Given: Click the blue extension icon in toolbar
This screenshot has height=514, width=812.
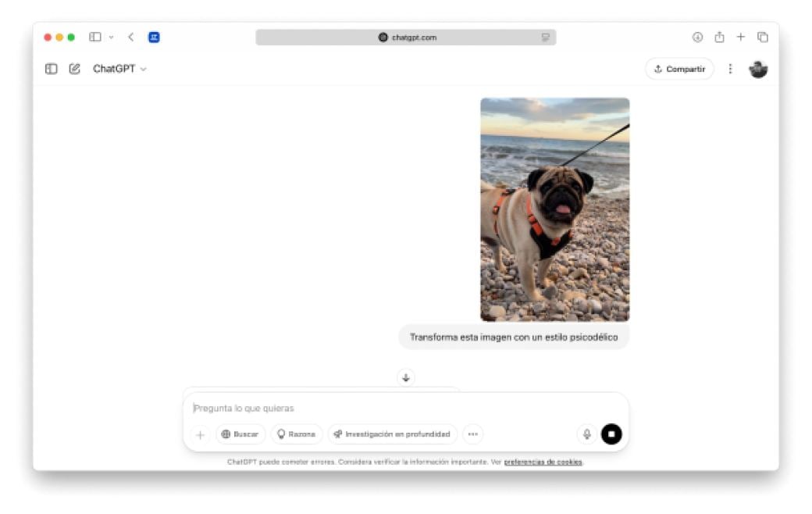Looking at the screenshot, I should point(154,37).
